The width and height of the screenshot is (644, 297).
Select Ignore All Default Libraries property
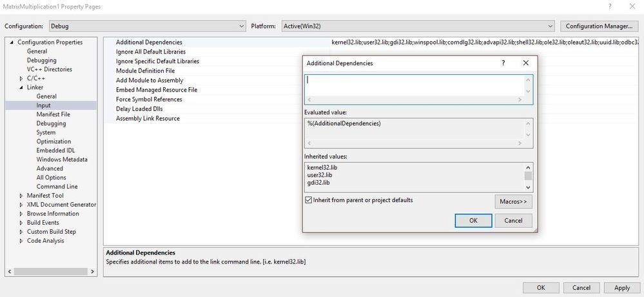[151, 52]
